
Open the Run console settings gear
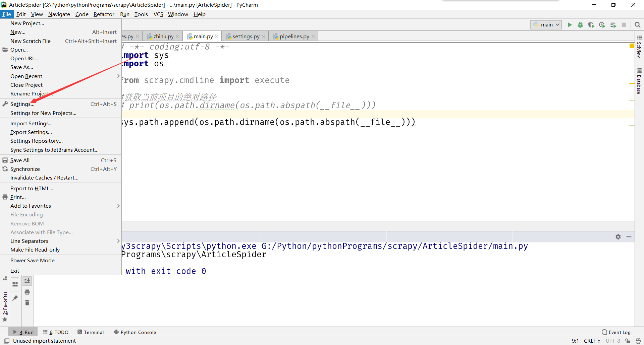coord(618,237)
